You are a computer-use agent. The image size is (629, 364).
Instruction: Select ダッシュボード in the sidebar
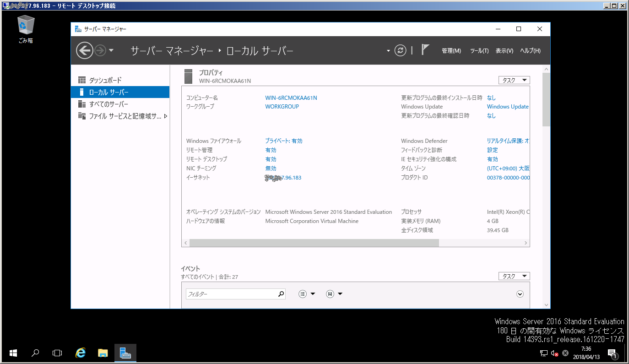[x=120, y=80]
